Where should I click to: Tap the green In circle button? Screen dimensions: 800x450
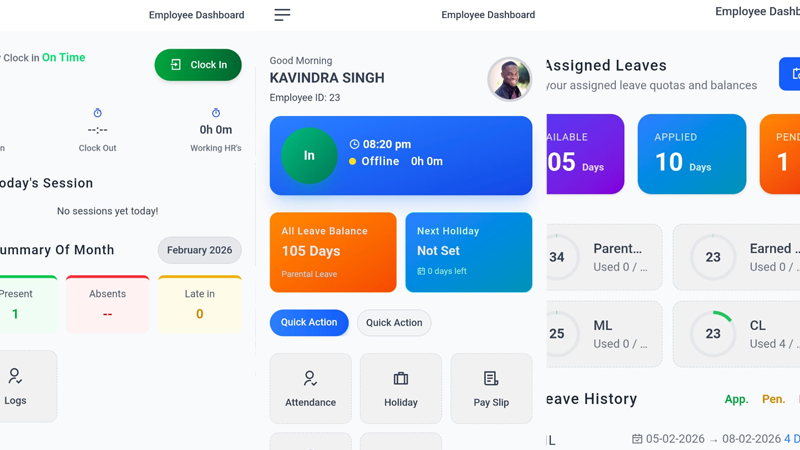pyautogui.click(x=309, y=156)
